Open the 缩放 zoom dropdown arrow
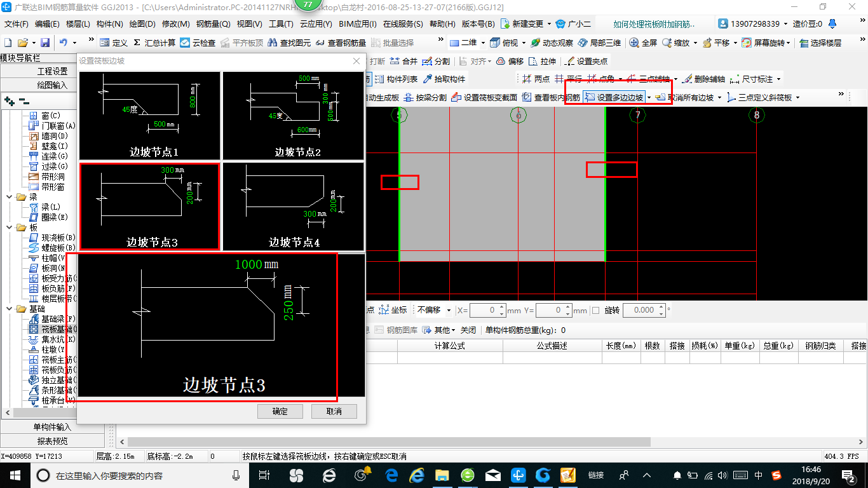This screenshot has height=488, width=868. (x=695, y=43)
